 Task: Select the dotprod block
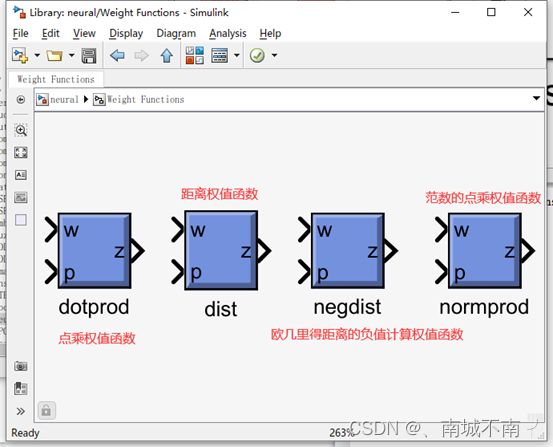pyautogui.click(x=95, y=250)
